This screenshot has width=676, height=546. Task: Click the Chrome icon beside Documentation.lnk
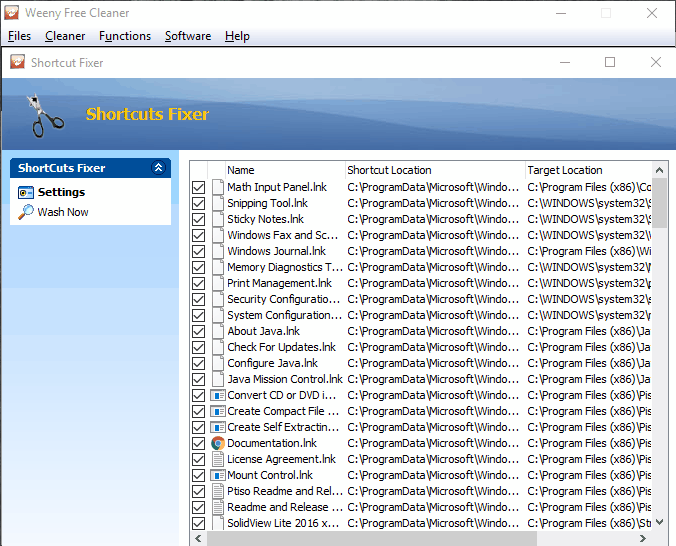tap(218, 443)
